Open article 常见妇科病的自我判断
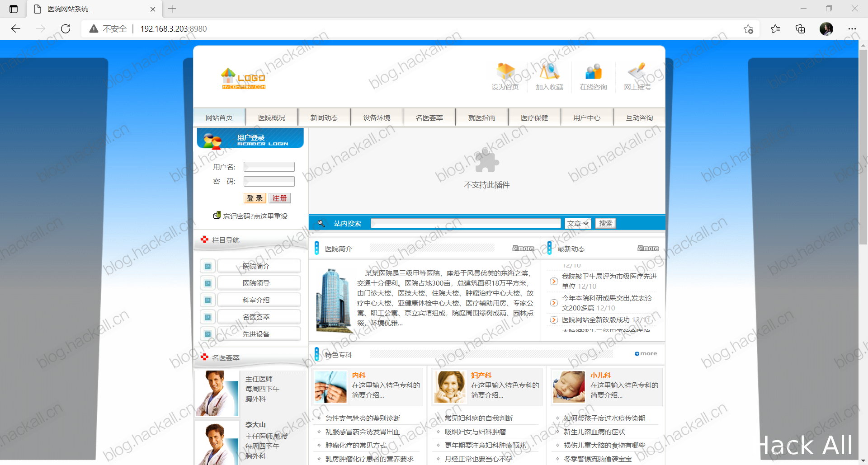 pos(478,418)
